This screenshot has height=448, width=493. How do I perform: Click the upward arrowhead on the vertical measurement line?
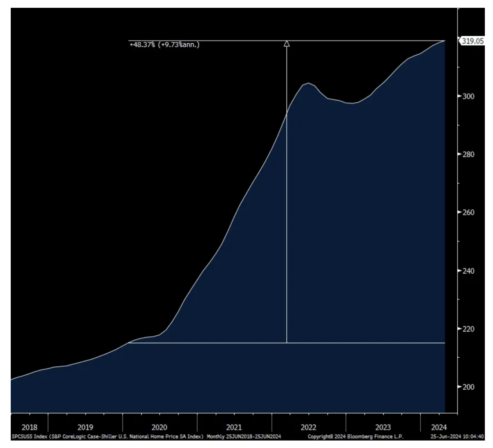coord(287,44)
